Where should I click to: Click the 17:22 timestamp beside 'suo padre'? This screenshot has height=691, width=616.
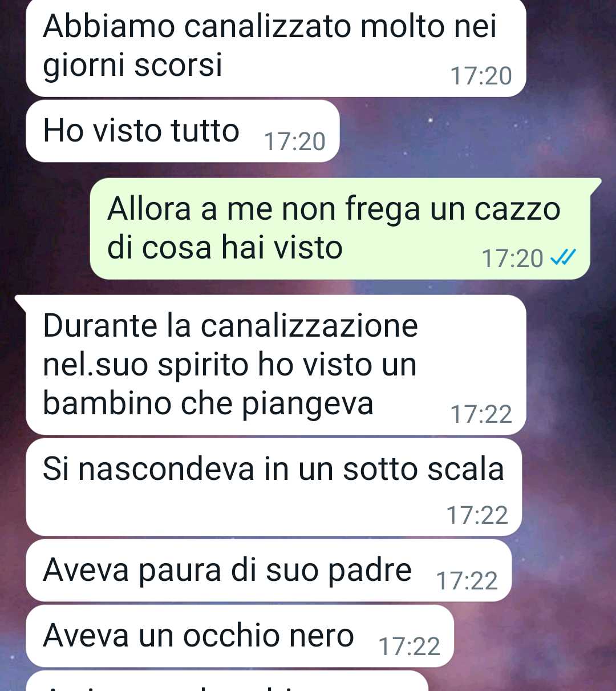tap(467, 581)
